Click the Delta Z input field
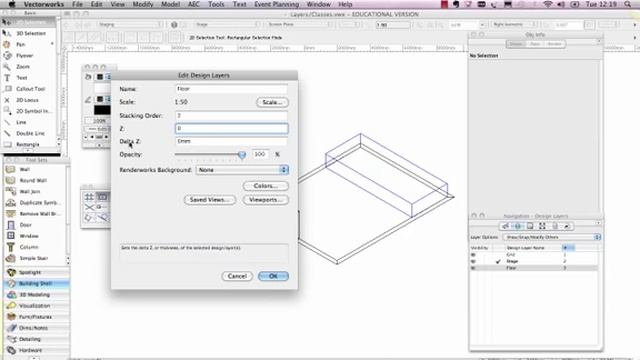Image resolution: width=640 pixels, height=360 pixels. [231, 141]
